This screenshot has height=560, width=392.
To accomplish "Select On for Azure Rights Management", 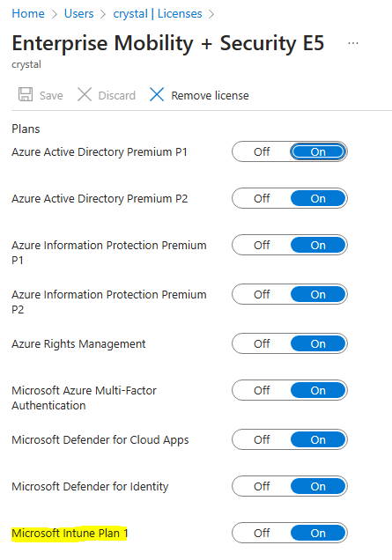I will click(318, 343).
